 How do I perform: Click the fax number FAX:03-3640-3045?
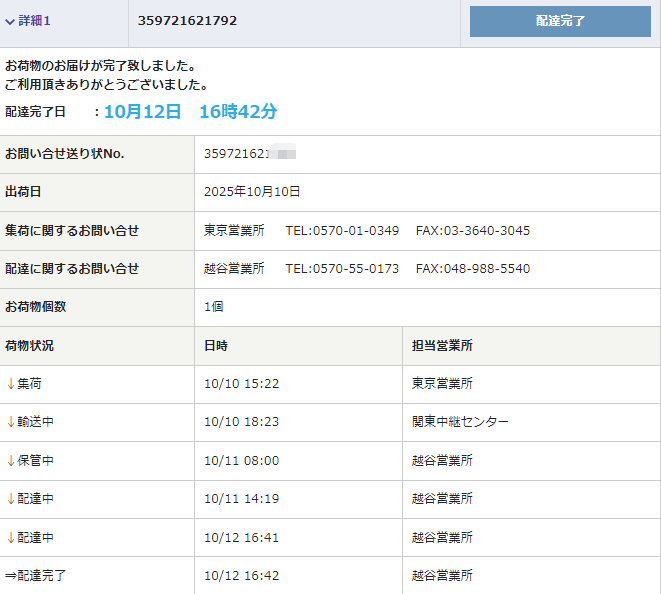473,231
